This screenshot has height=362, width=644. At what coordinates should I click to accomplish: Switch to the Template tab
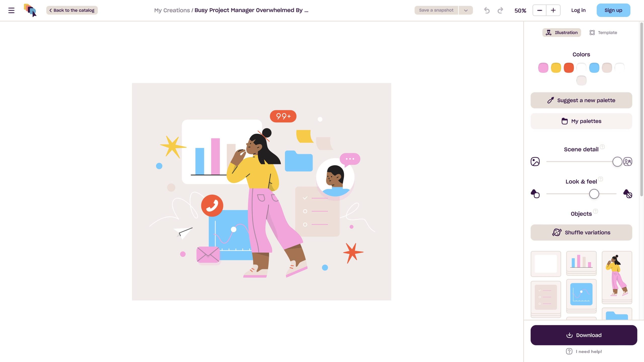[x=603, y=32]
